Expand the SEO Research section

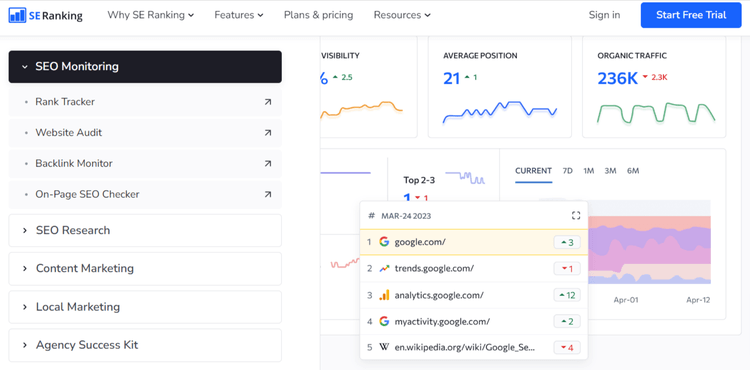(x=145, y=230)
